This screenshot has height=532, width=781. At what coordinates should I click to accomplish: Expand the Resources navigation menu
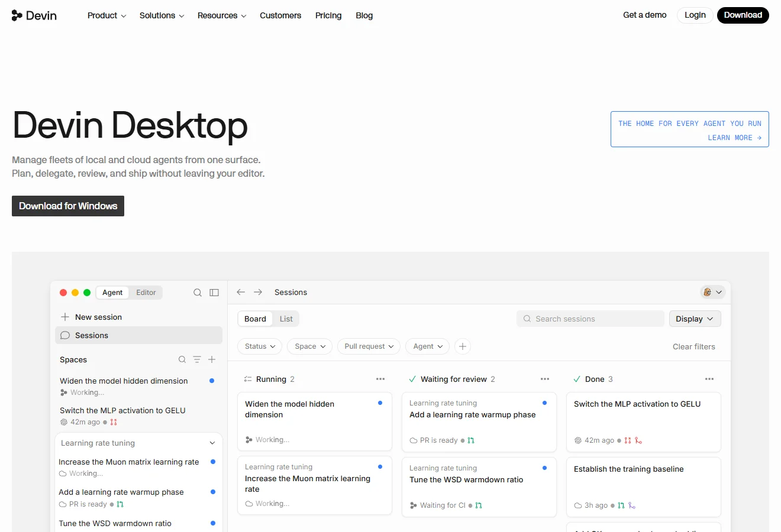tap(222, 15)
